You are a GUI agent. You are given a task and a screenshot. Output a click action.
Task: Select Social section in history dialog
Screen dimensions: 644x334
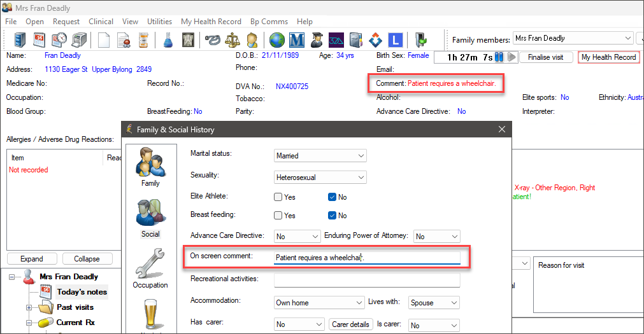150,218
